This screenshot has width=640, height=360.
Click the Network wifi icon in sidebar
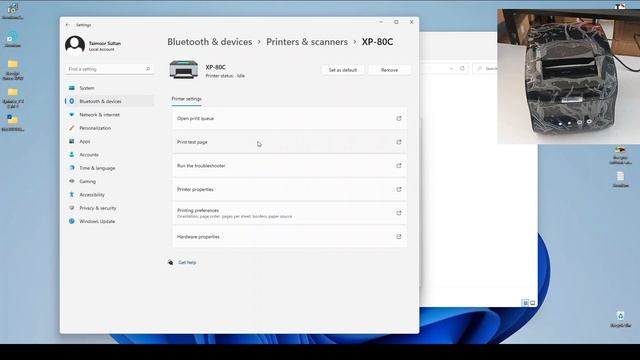coord(72,115)
